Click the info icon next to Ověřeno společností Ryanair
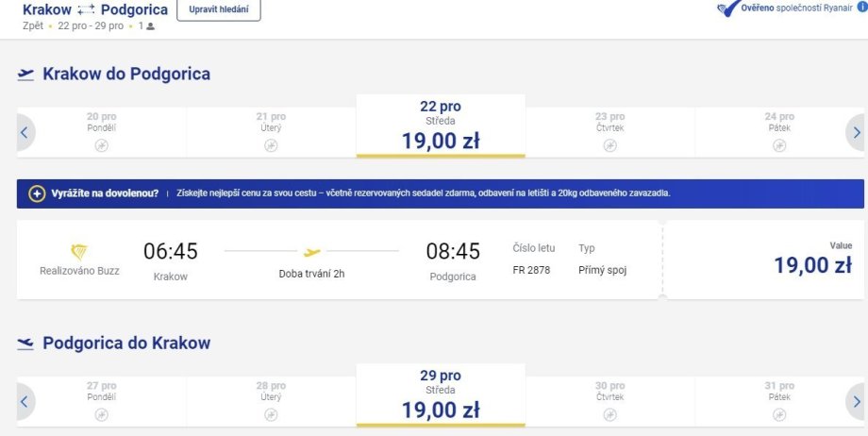The image size is (868, 436). pyautogui.click(x=861, y=8)
